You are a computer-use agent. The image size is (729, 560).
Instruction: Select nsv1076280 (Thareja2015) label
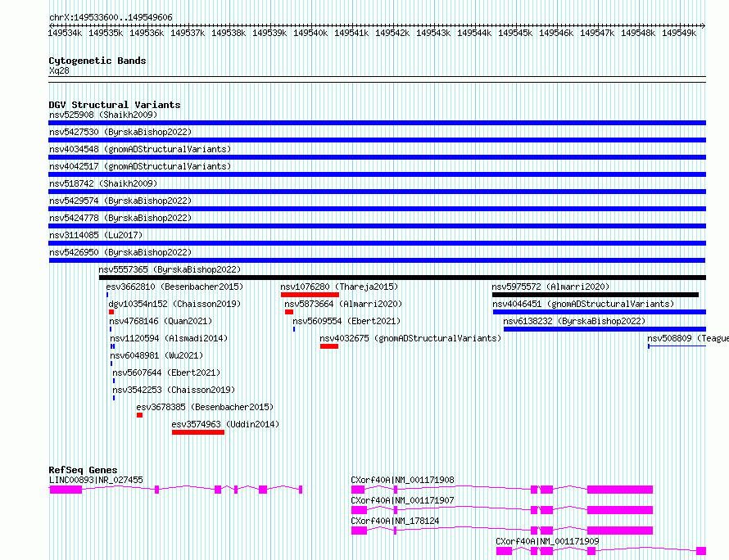click(x=339, y=287)
